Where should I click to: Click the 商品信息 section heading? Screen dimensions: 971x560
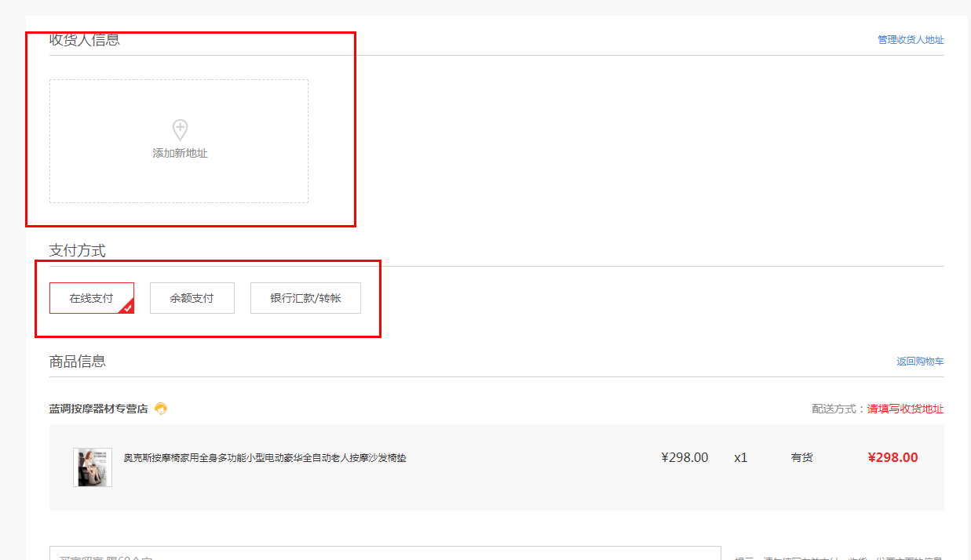coord(78,361)
